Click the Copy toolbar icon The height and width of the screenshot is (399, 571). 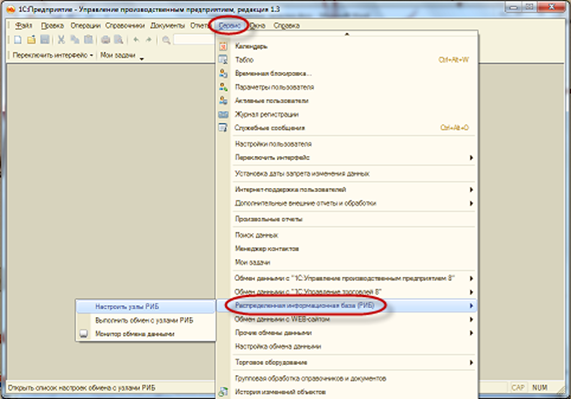point(75,40)
